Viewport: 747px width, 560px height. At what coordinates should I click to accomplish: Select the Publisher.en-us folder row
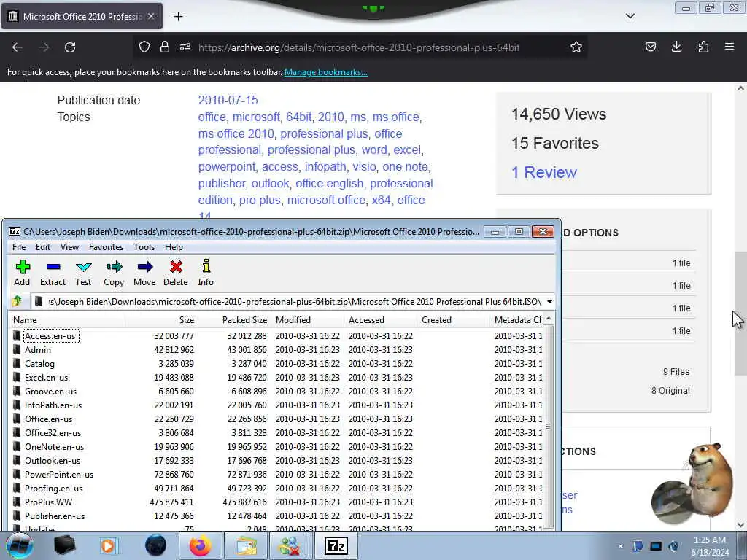pos(276,516)
